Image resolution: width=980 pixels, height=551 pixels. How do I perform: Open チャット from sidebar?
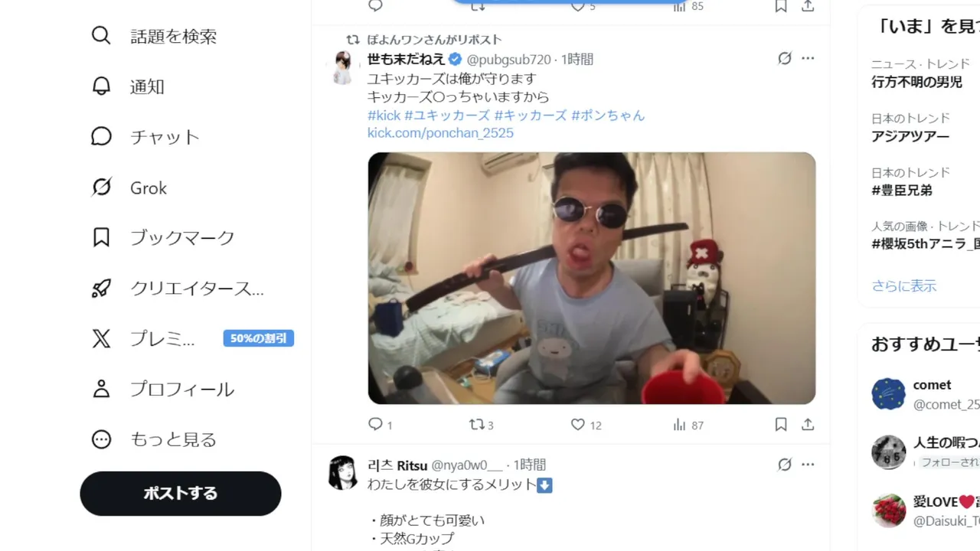145,137
